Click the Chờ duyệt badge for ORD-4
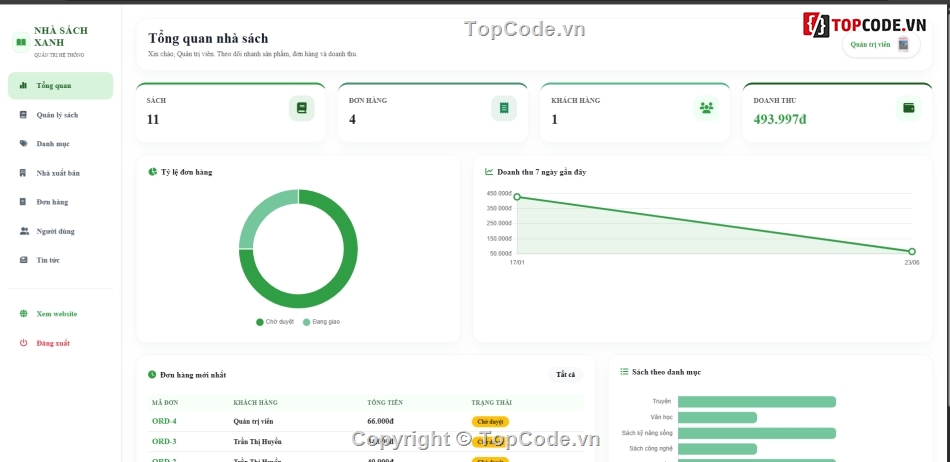 click(x=490, y=421)
